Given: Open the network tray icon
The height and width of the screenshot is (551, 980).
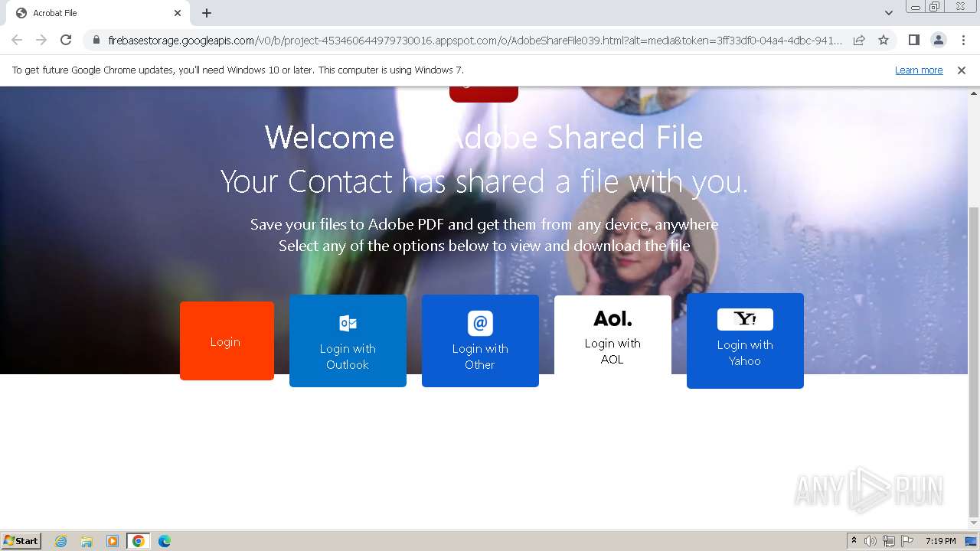Looking at the screenshot, I should click(x=889, y=541).
